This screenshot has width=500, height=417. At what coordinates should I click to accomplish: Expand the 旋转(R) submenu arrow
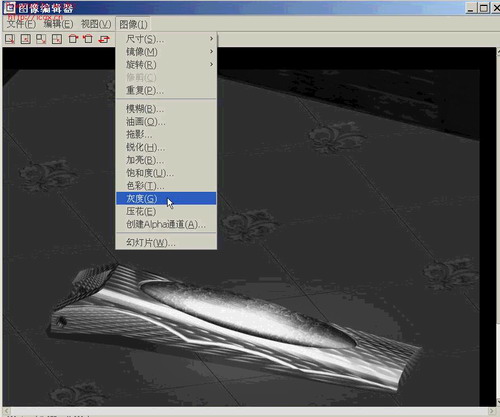point(211,64)
